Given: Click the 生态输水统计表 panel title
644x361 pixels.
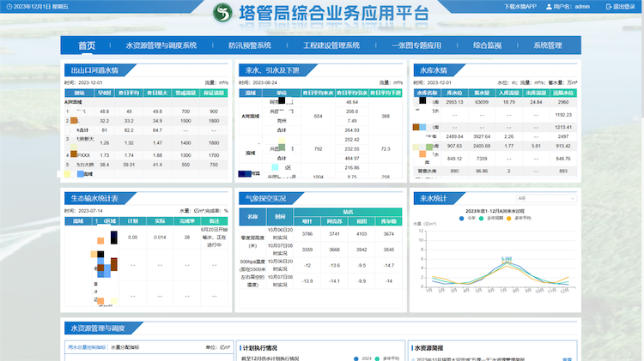Looking at the screenshot, I should tap(94, 199).
